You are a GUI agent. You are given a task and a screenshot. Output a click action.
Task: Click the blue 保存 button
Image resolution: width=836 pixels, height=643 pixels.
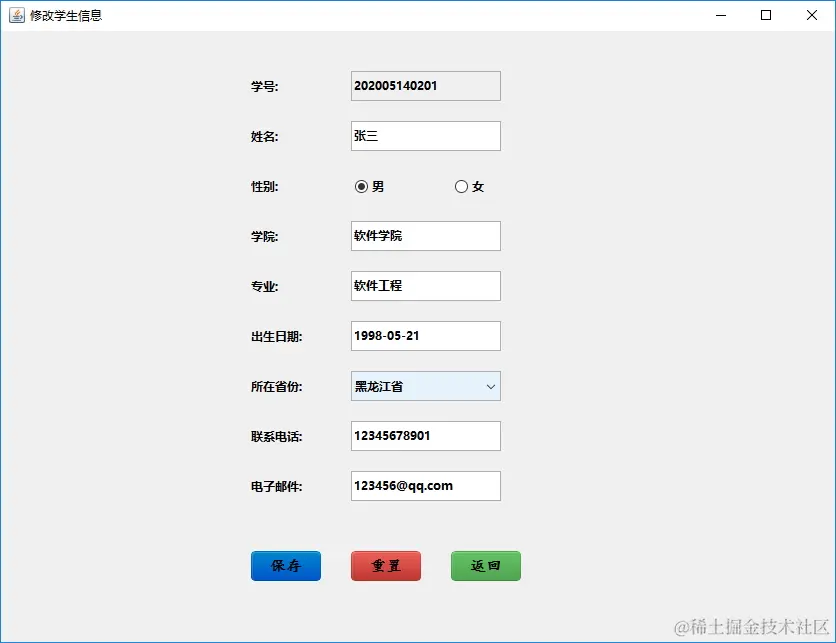pos(286,566)
